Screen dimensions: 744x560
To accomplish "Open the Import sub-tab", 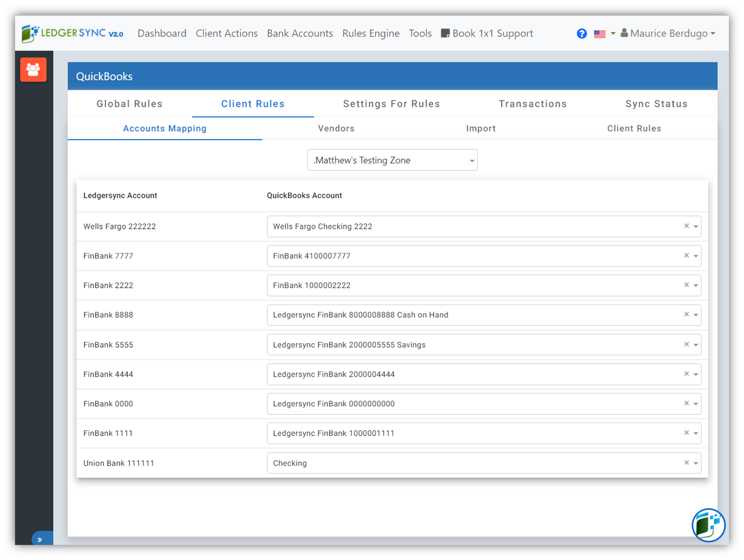I will 481,129.
